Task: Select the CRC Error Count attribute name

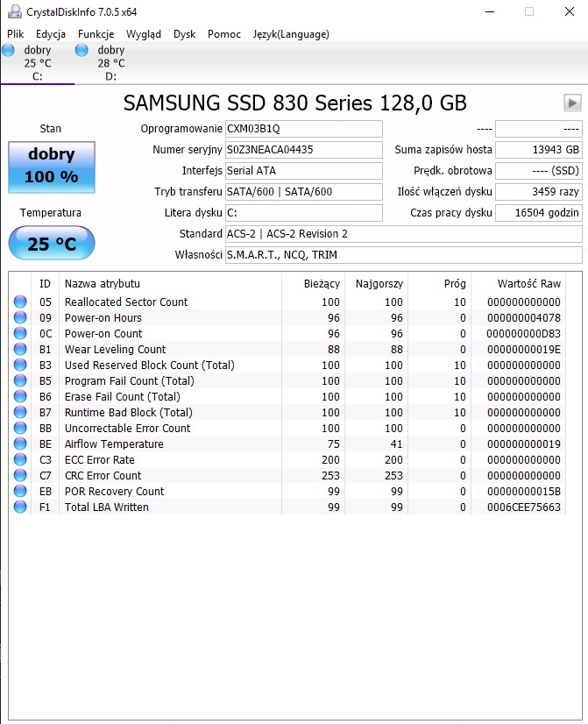Action: click(103, 476)
